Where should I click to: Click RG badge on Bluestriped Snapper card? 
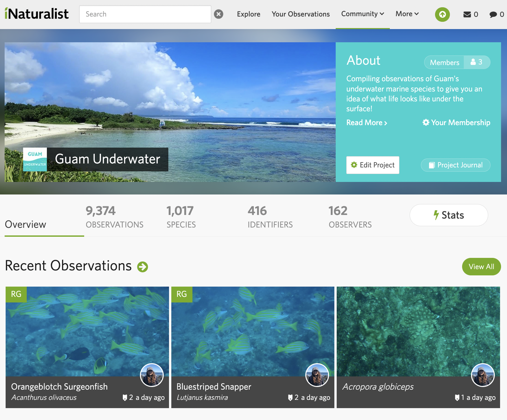click(182, 294)
